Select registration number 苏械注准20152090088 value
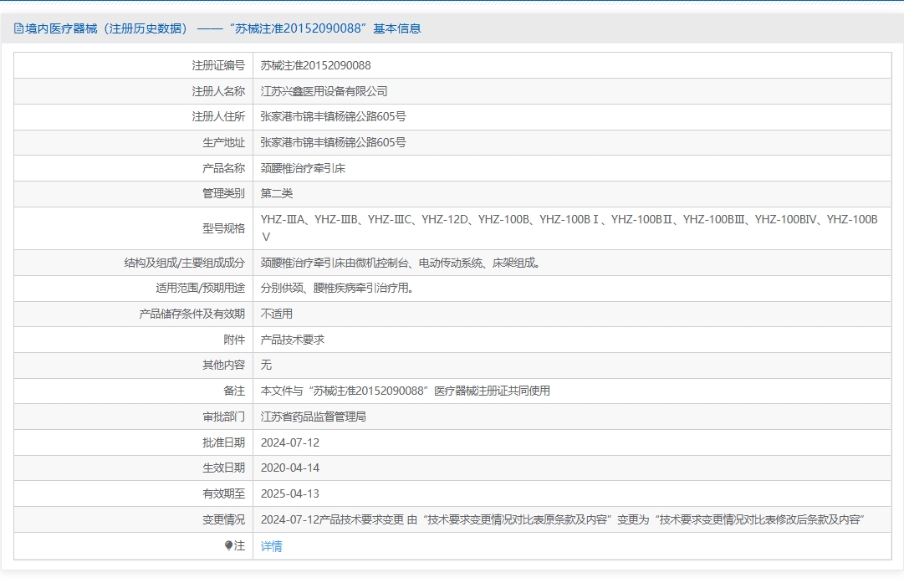 pos(316,66)
